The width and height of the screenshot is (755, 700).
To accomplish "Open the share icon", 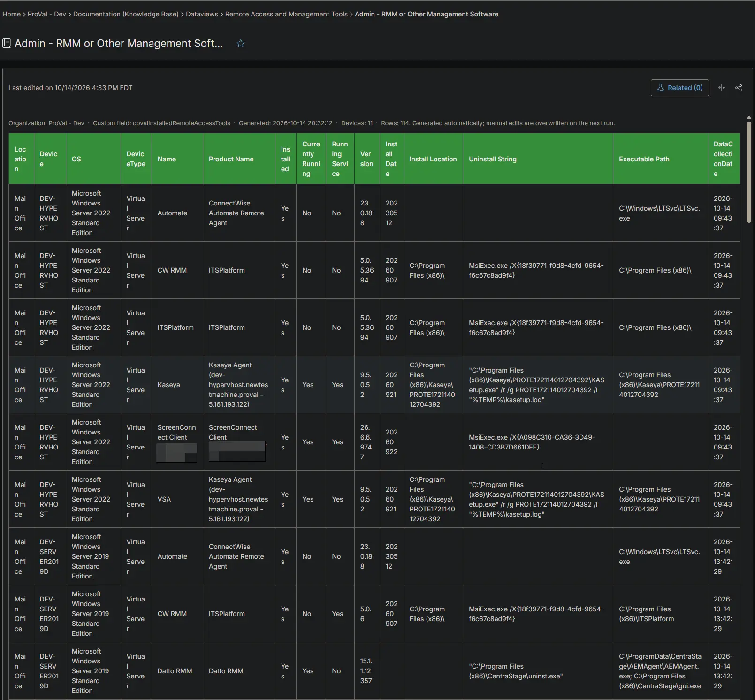I will click(739, 88).
